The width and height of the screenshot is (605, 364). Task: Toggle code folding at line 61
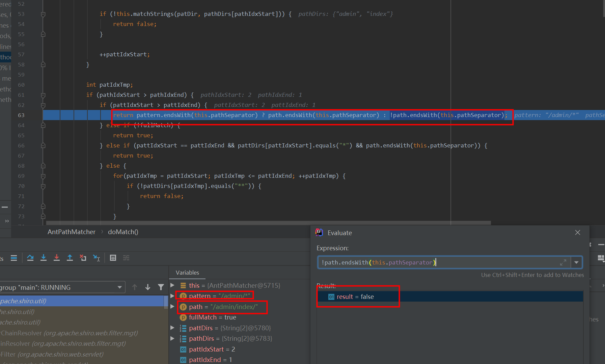(43, 95)
